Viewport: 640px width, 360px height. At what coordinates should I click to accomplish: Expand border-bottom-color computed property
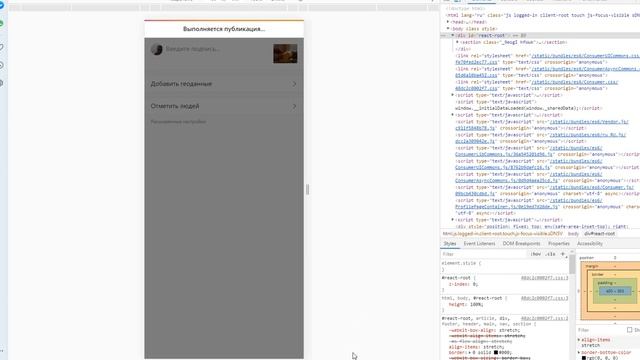click(579, 353)
